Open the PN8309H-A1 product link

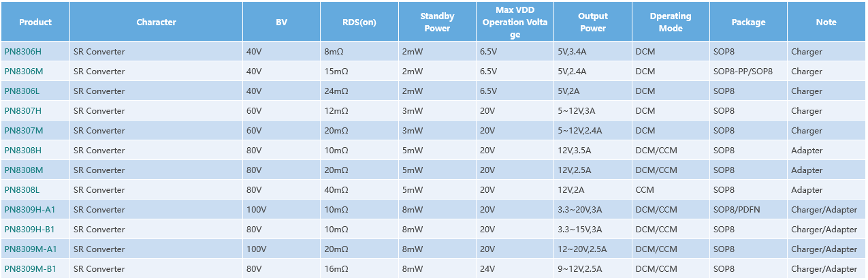tap(30, 210)
